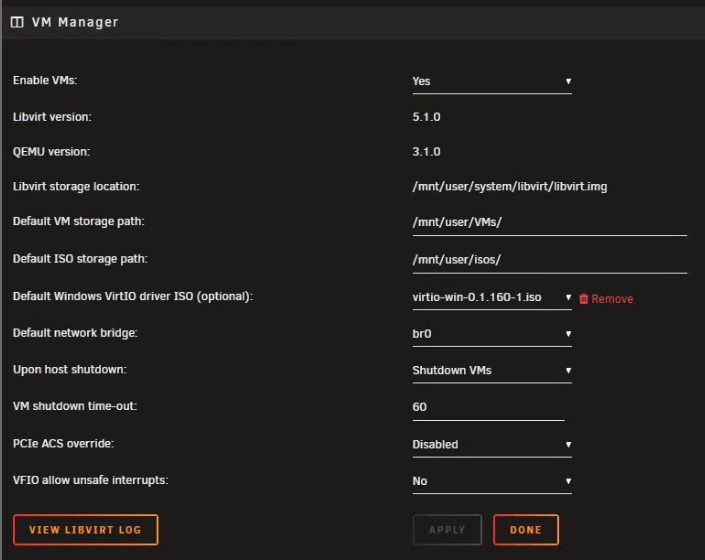This screenshot has height=560, width=705.
Task: Click the Libvirt version label
Action: coord(52,117)
